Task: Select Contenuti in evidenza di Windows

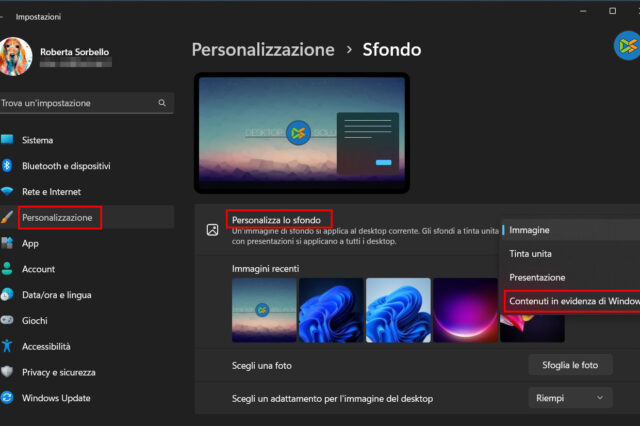Action: tap(572, 301)
